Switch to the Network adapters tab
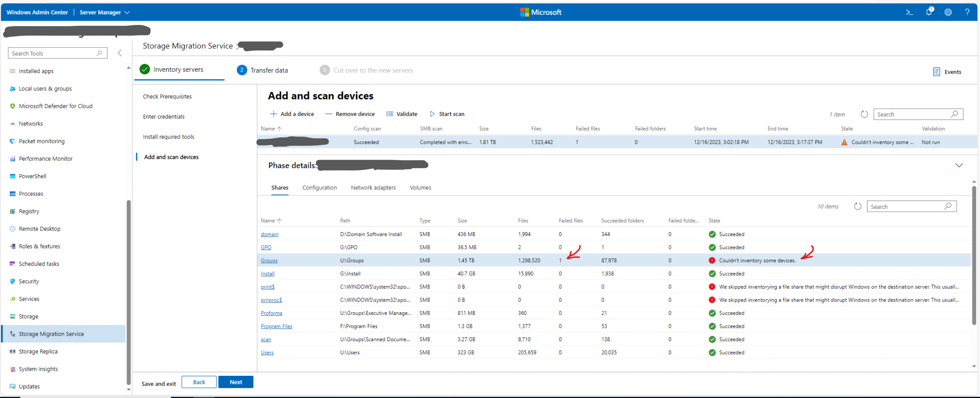This screenshot has height=398, width=980. pos(373,187)
